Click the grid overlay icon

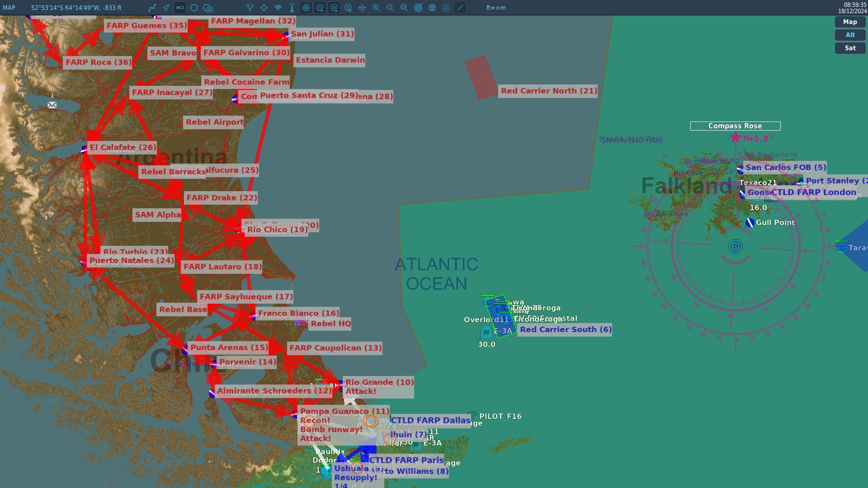pos(446,8)
